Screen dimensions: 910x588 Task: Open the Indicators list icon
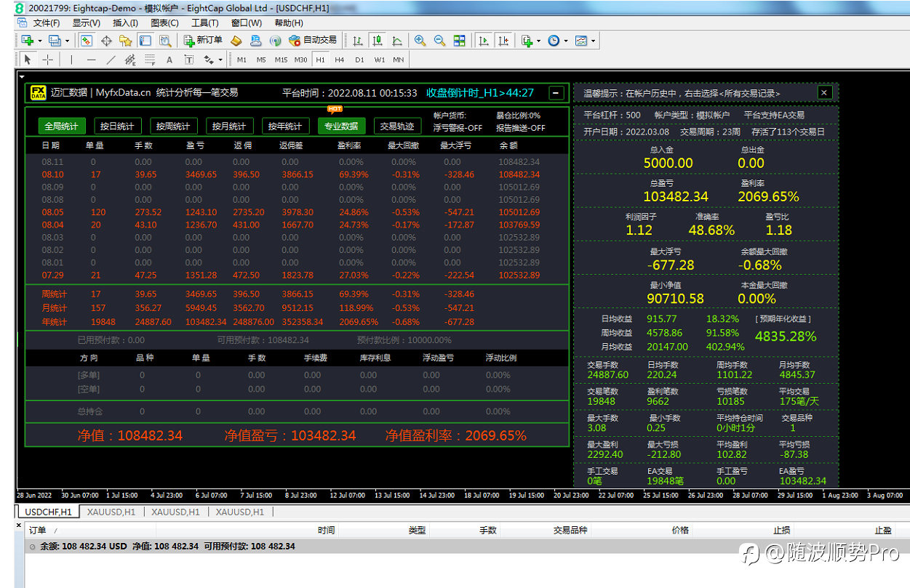point(527,41)
